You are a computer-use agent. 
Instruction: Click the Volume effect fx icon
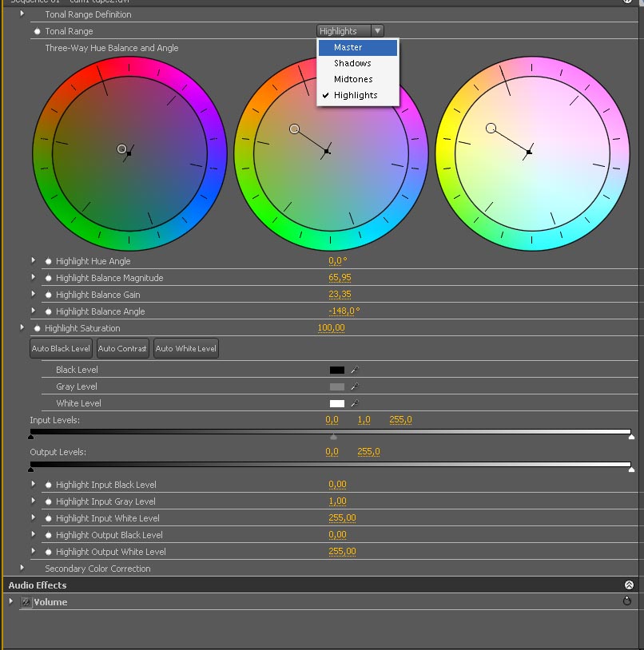tap(26, 602)
